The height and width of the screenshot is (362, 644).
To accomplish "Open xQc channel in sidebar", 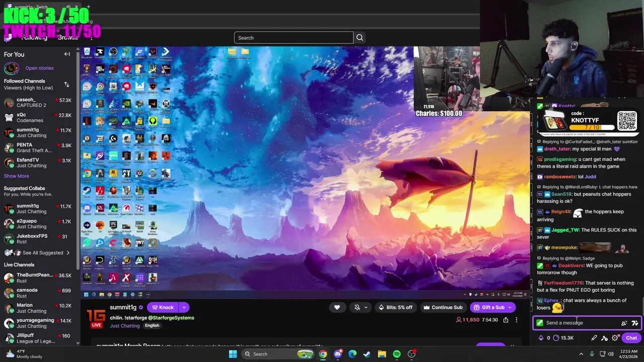I will [x=38, y=118].
